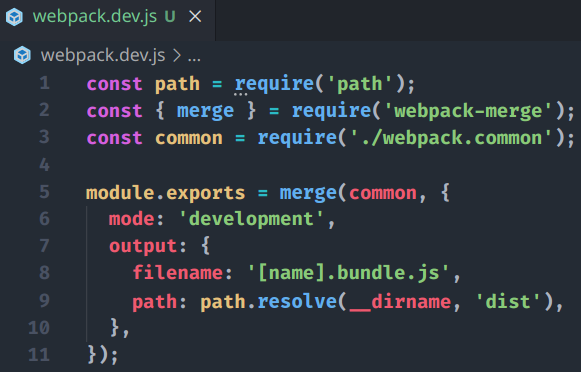Click line number 5 in the gutter

pos(44,192)
